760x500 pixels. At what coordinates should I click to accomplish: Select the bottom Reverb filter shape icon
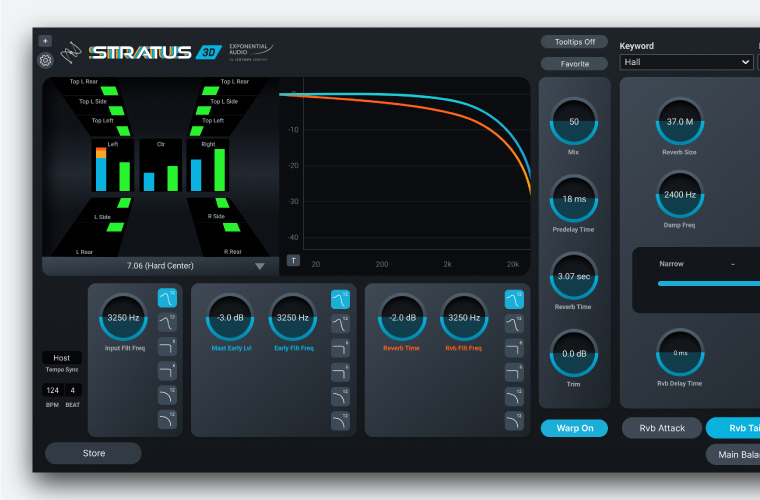(x=514, y=421)
